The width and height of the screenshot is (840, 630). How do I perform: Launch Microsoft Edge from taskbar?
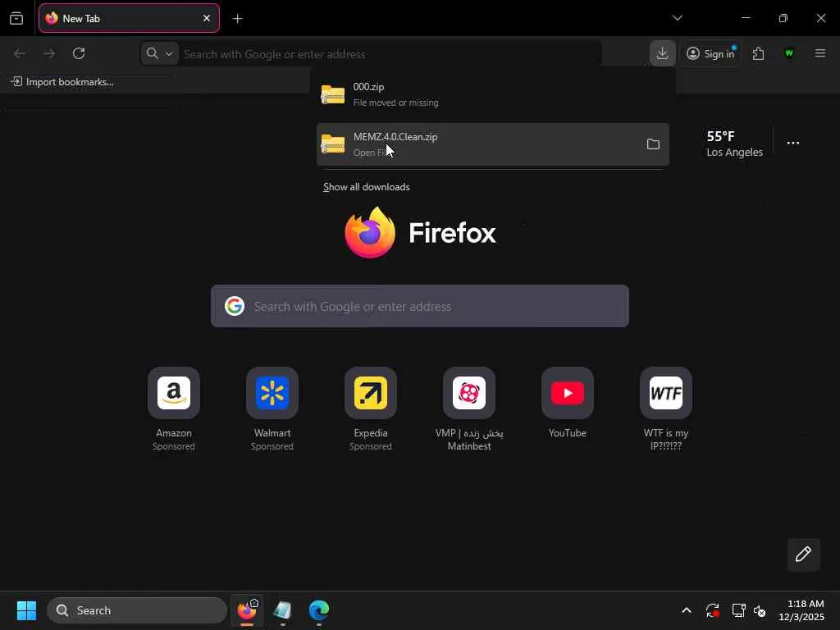319,610
